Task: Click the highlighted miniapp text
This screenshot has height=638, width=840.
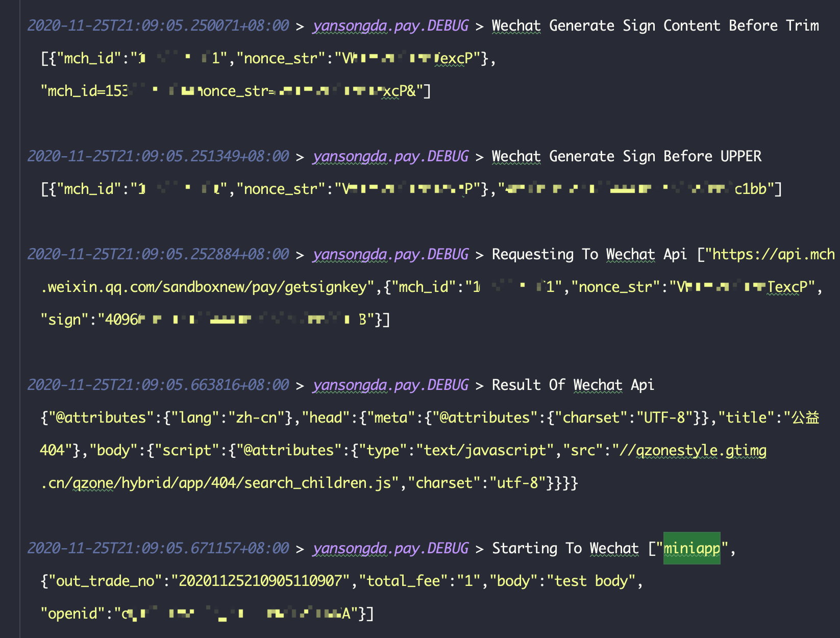Action: point(691,548)
